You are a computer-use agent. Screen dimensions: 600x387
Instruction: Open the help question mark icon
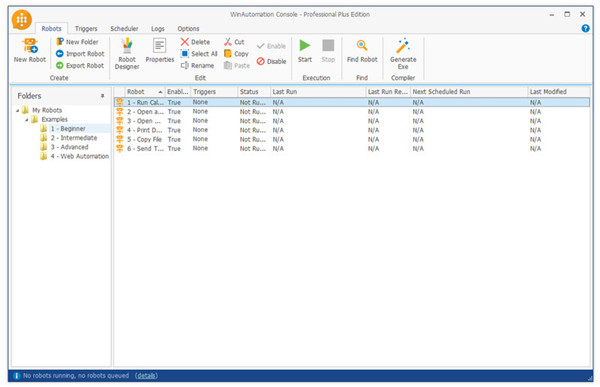[x=585, y=28]
